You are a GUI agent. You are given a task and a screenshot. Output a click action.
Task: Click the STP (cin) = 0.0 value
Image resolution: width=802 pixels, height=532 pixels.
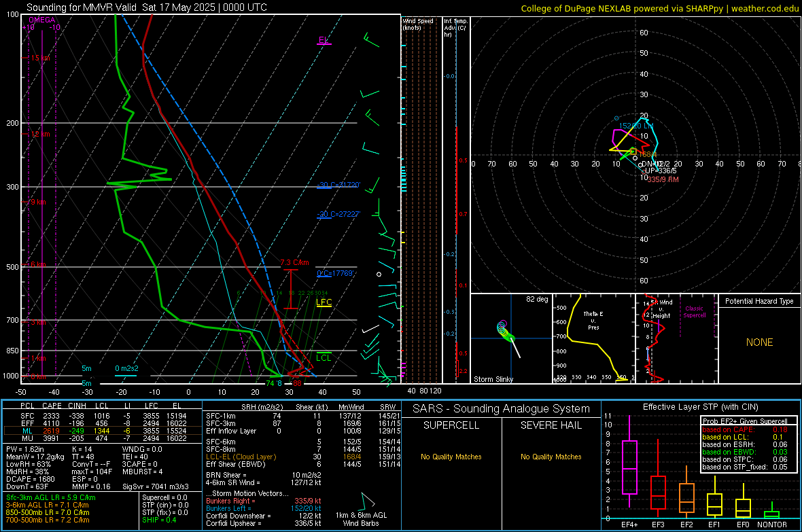[x=165, y=505]
